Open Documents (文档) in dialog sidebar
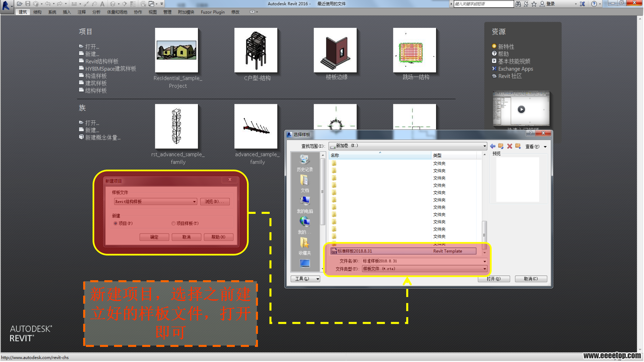Screen dimensions: 644x362 point(305,184)
